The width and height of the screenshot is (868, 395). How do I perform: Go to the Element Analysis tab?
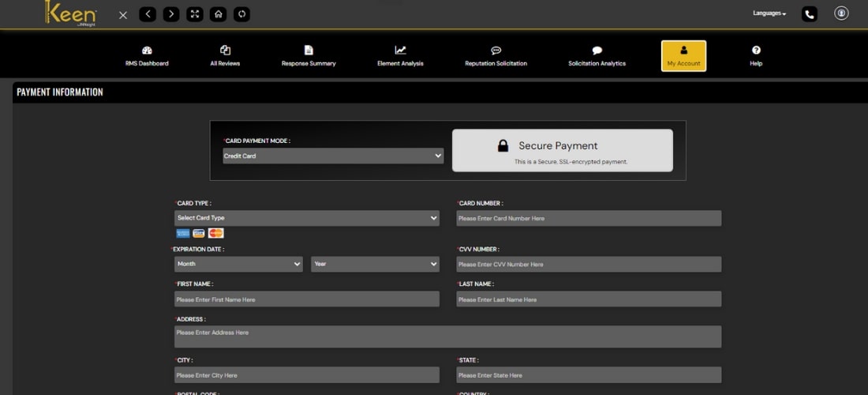point(400,56)
